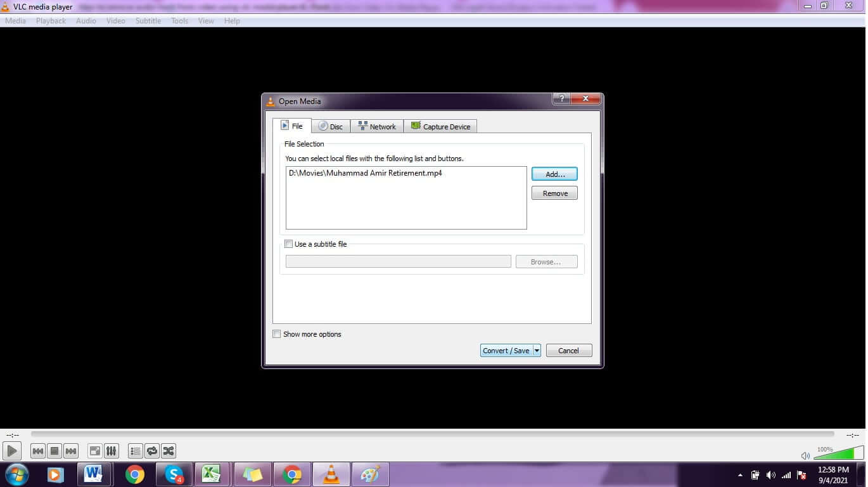Click the Play button in VLC controls

[12, 451]
